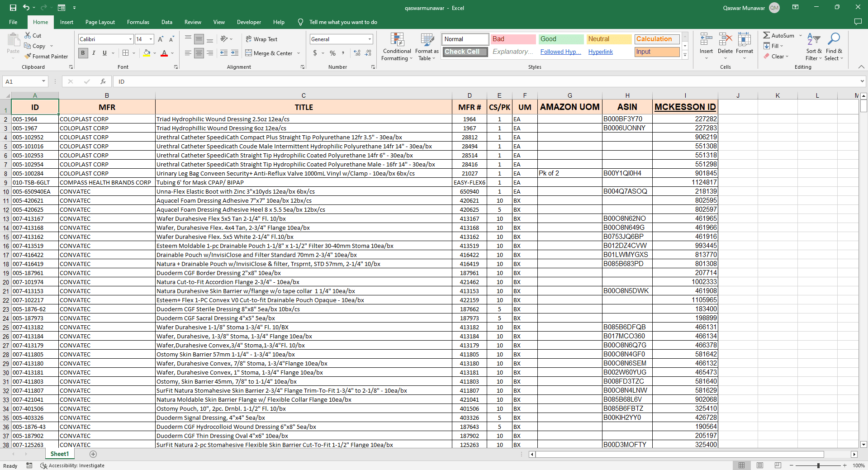The height and width of the screenshot is (470, 868).
Task: Click vertical scrollbar down arrow
Action: [x=863, y=445]
